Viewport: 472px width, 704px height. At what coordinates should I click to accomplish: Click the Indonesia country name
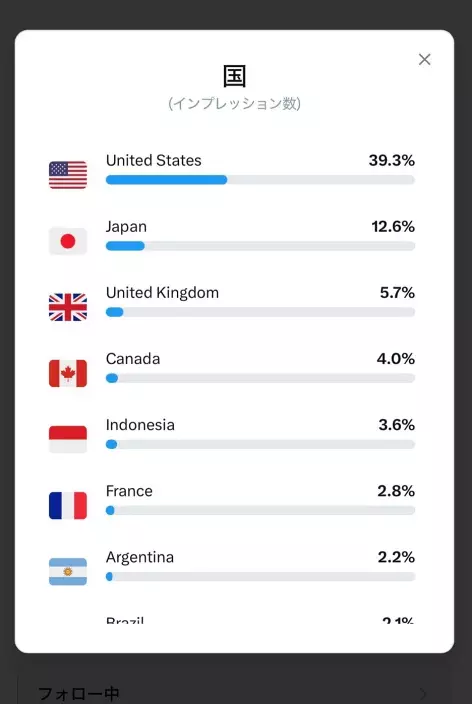tap(140, 425)
